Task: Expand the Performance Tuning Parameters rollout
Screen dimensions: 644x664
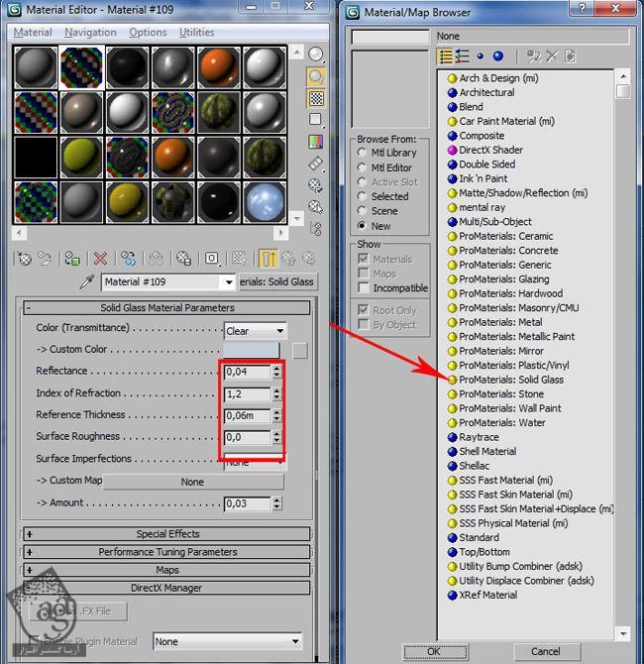Action: [167, 552]
